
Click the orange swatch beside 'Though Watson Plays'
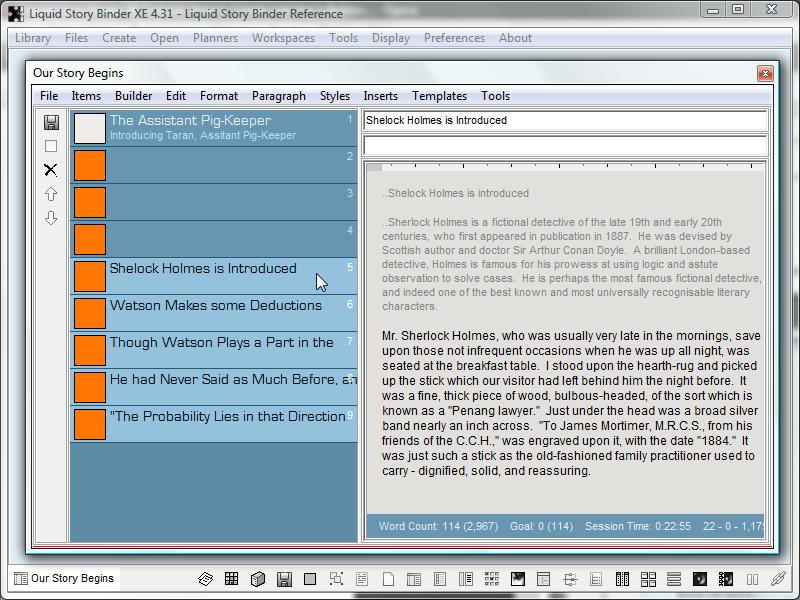pyautogui.click(x=90, y=350)
